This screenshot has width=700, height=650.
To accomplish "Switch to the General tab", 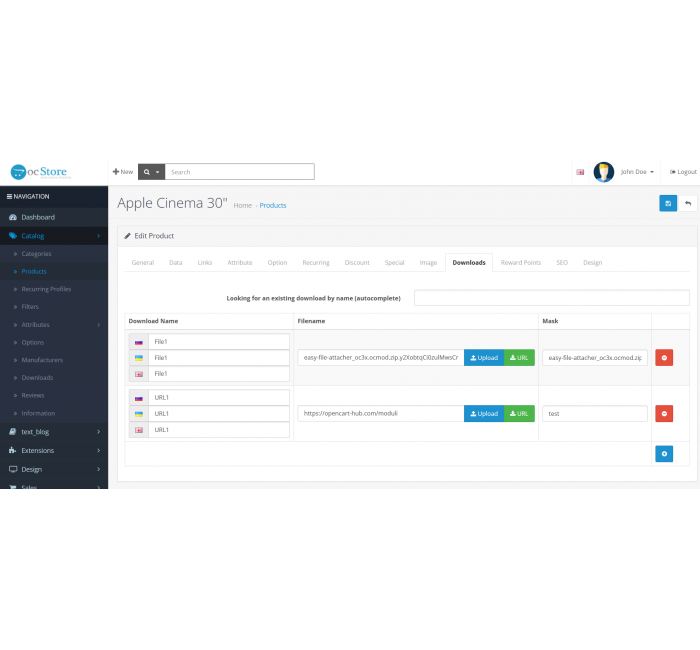I will 143,262.
